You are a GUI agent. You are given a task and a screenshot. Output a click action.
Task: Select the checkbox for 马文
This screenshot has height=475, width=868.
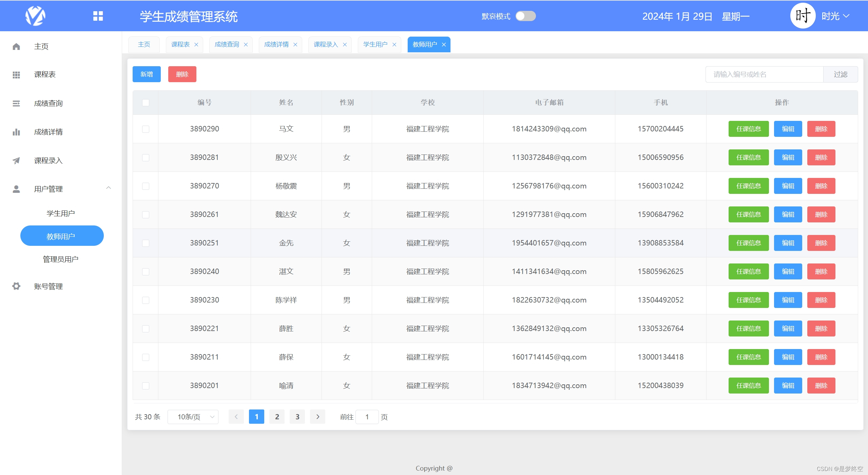[146, 129]
